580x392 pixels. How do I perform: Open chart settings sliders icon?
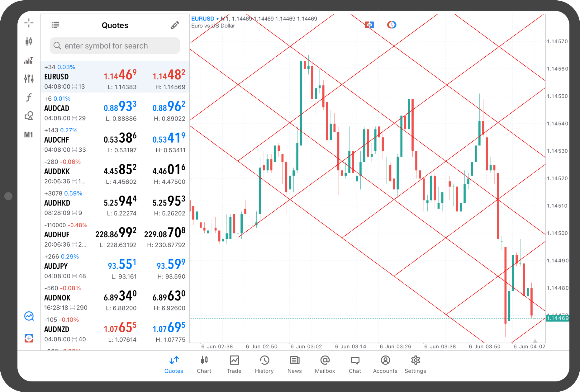click(x=29, y=78)
